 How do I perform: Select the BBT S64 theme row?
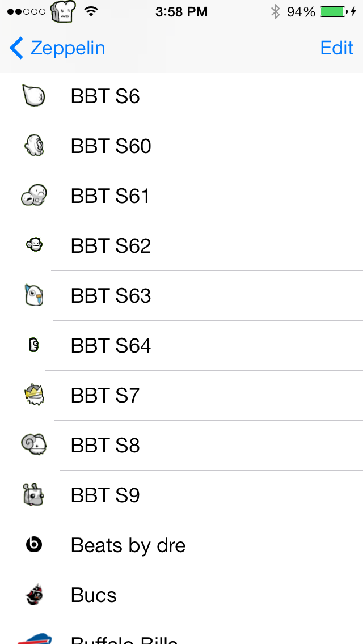(181, 345)
